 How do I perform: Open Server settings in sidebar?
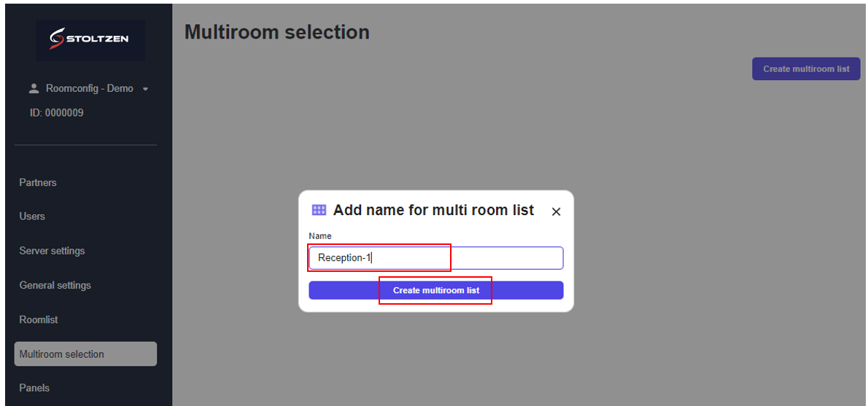pyautogui.click(x=52, y=251)
